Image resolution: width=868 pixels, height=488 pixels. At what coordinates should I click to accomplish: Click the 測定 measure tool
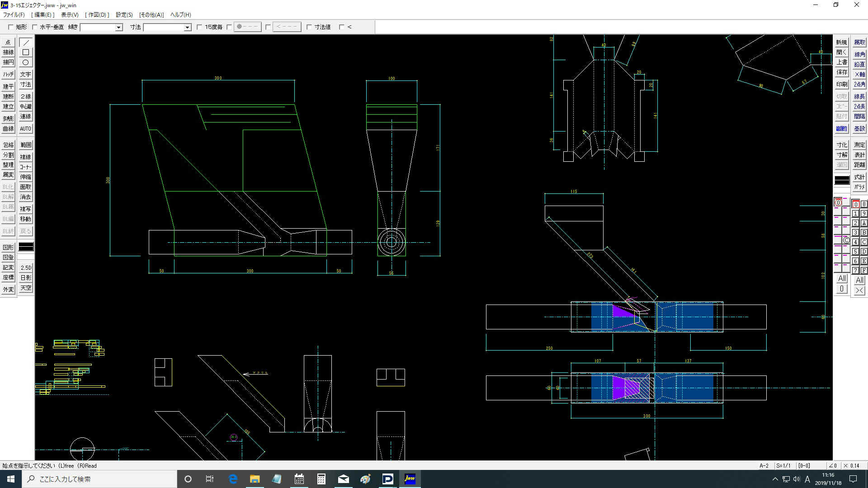coord(859,145)
